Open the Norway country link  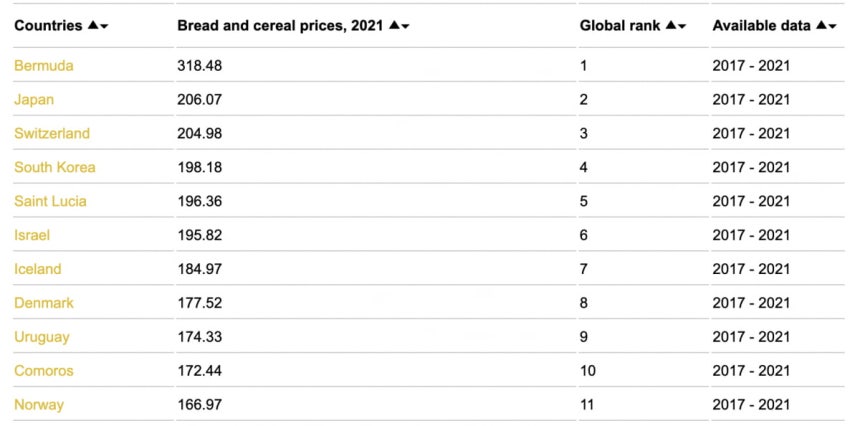point(39,405)
